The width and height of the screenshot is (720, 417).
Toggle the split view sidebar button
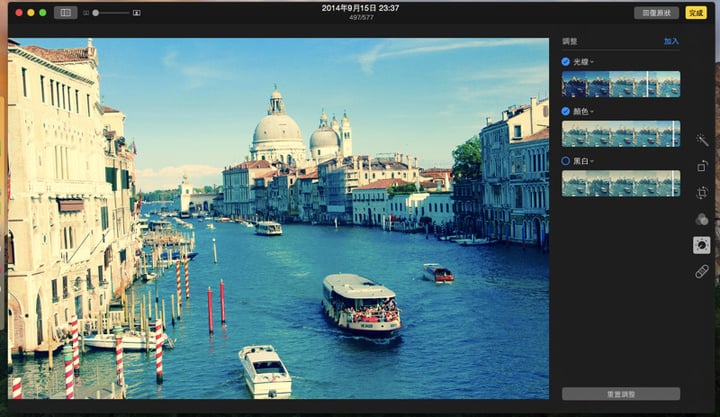65,13
